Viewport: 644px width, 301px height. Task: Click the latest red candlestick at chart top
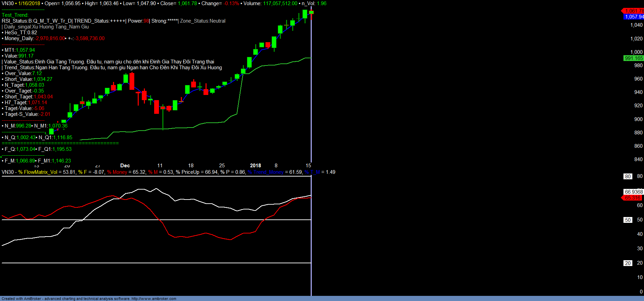(311, 13)
